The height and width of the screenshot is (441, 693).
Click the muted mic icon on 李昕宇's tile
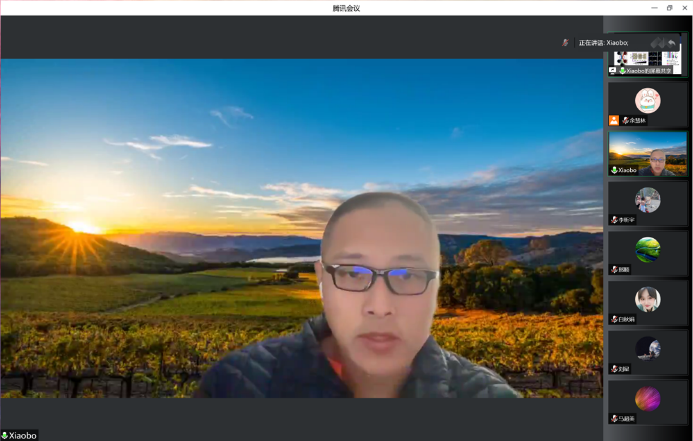click(x=614, y=219)
